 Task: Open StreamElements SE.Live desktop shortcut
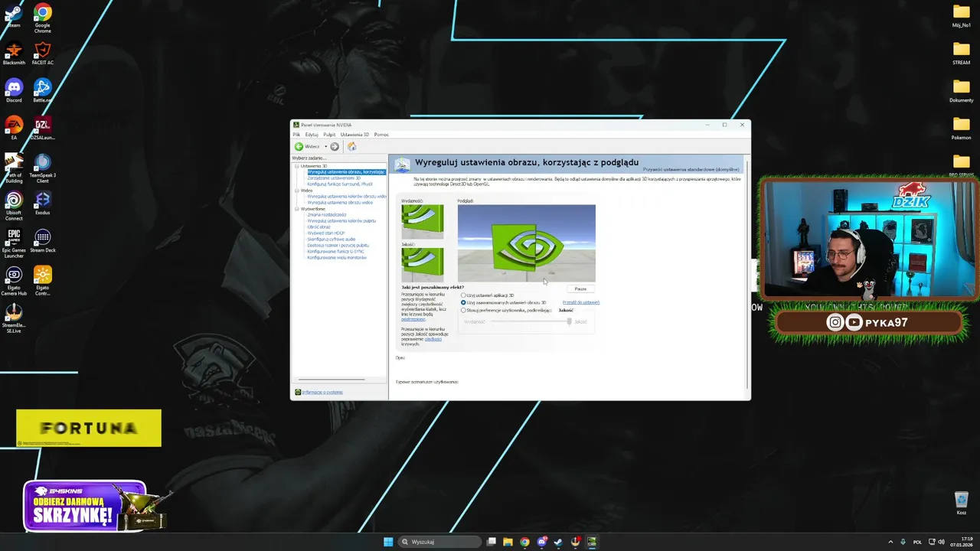point(14,318)
